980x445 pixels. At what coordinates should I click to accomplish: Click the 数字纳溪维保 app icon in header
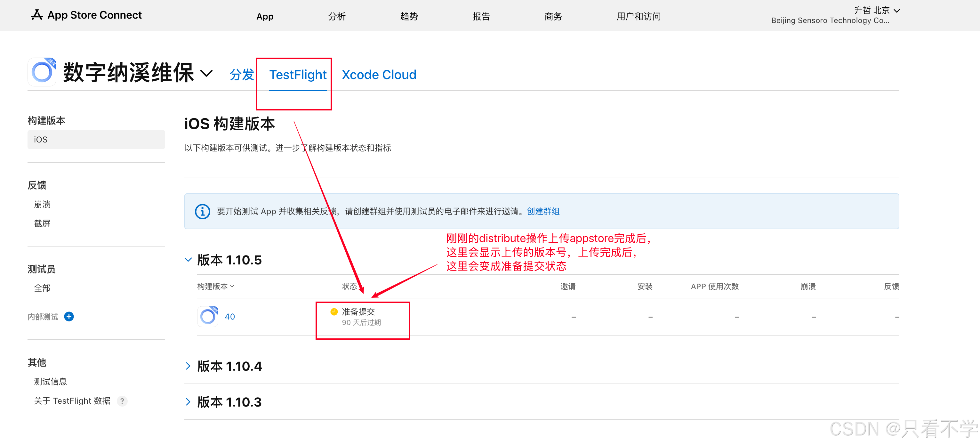point(42,72)
